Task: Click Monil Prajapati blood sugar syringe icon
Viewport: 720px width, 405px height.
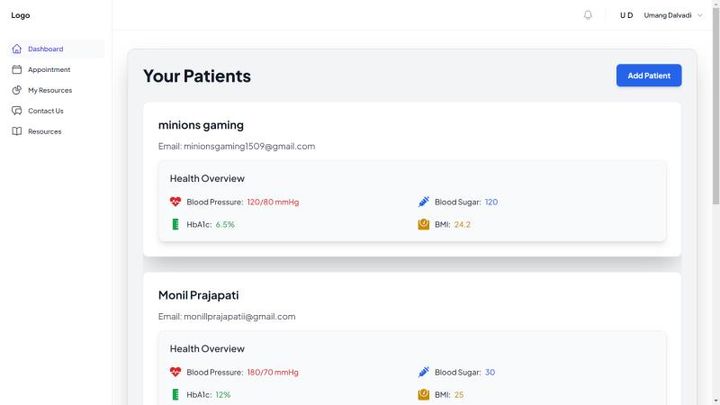Action: 423,372
